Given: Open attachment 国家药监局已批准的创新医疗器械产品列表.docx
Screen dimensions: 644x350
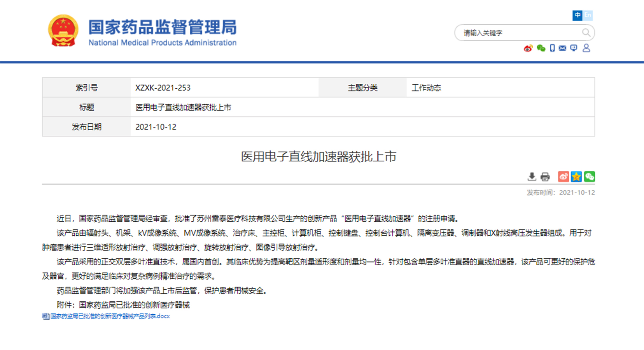Looking at the screenshot, I should pyautogui.click(x=110, y=316).
